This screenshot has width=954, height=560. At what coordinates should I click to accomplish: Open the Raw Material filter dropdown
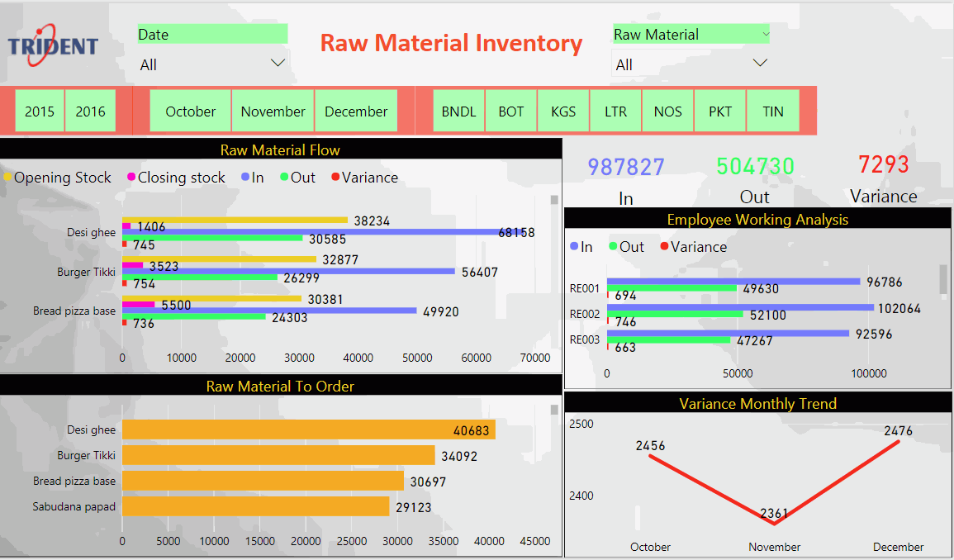pos(760,64)
